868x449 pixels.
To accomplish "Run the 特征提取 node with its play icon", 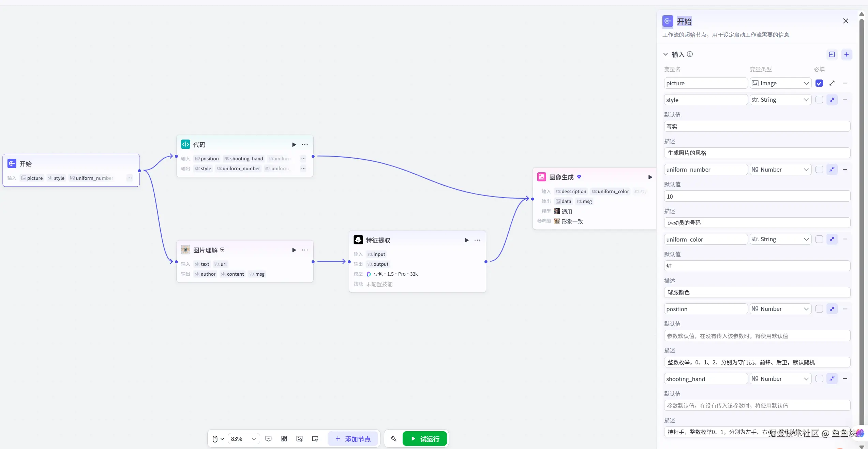I will (x=466, y=240).
